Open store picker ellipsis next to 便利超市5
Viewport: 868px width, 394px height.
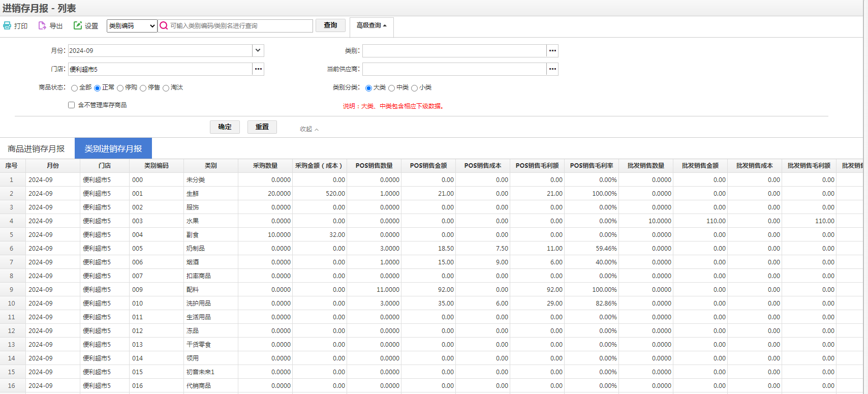tap(258, 69)
